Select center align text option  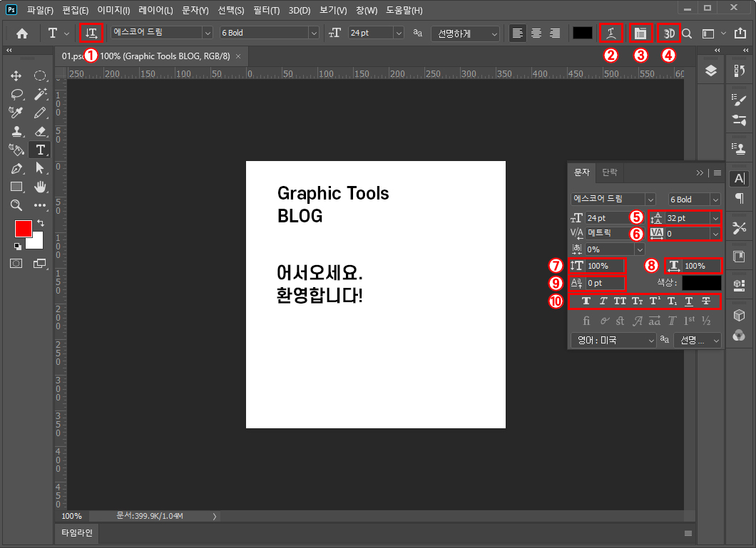pyautogui.click(x=536, y=33)
